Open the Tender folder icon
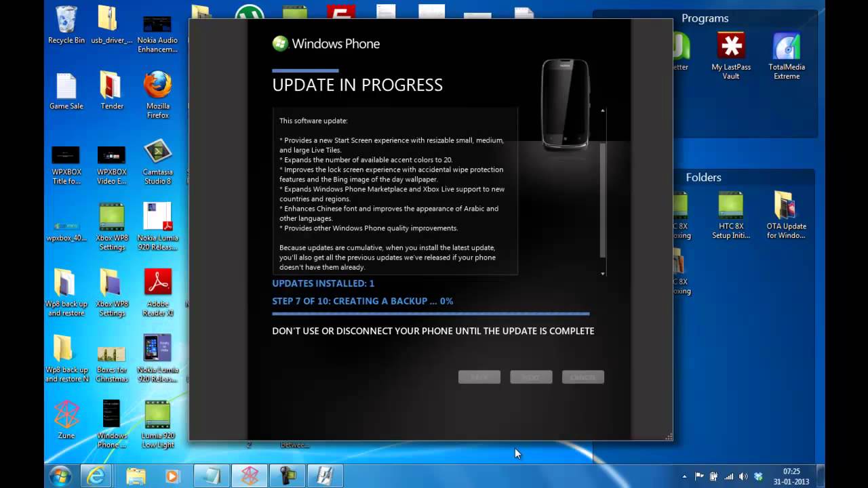This screenshot has height=488, width=868. coord(112,91)
